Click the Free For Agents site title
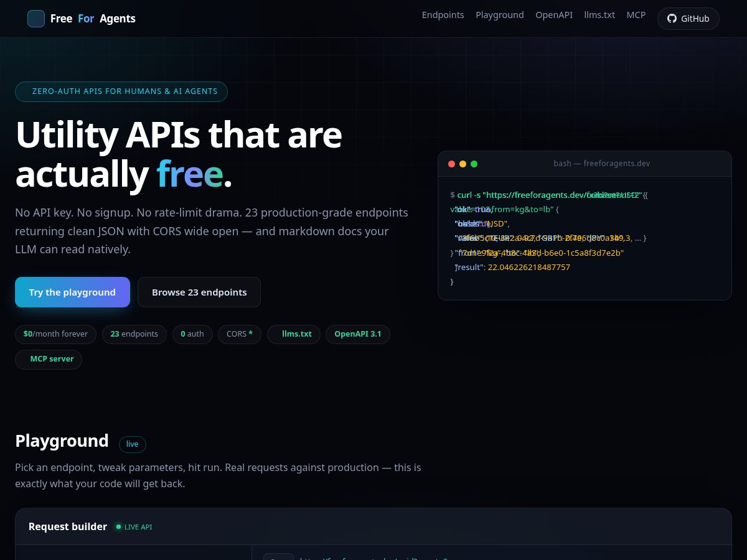This screenshot has height=560, width=747. point(93,19)
